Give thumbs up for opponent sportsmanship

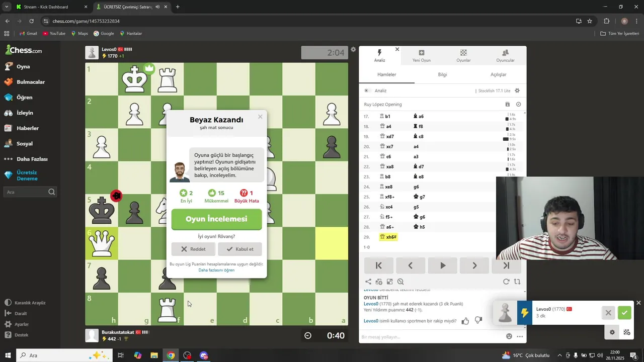[x=465, y=321]
